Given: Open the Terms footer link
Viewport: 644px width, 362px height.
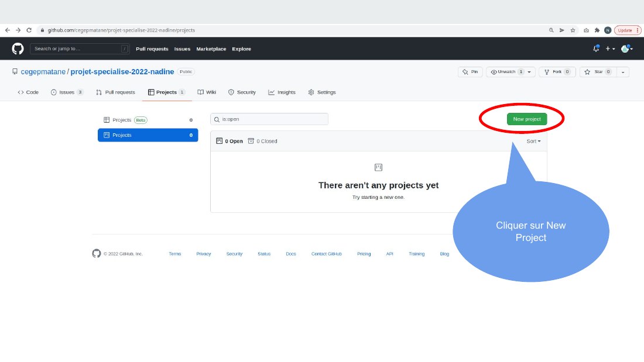Looking at the screenshot, I should click(175, 254).
